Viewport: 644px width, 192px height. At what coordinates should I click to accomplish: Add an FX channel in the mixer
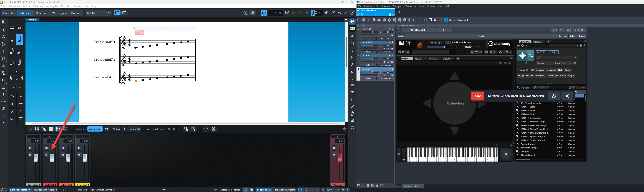click(186, 129)
